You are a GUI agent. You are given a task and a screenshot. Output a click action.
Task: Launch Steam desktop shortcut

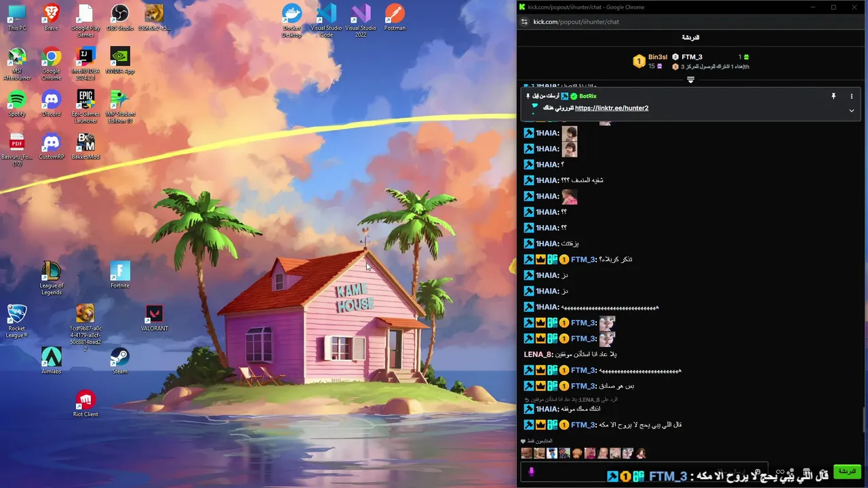coord(120,361)
